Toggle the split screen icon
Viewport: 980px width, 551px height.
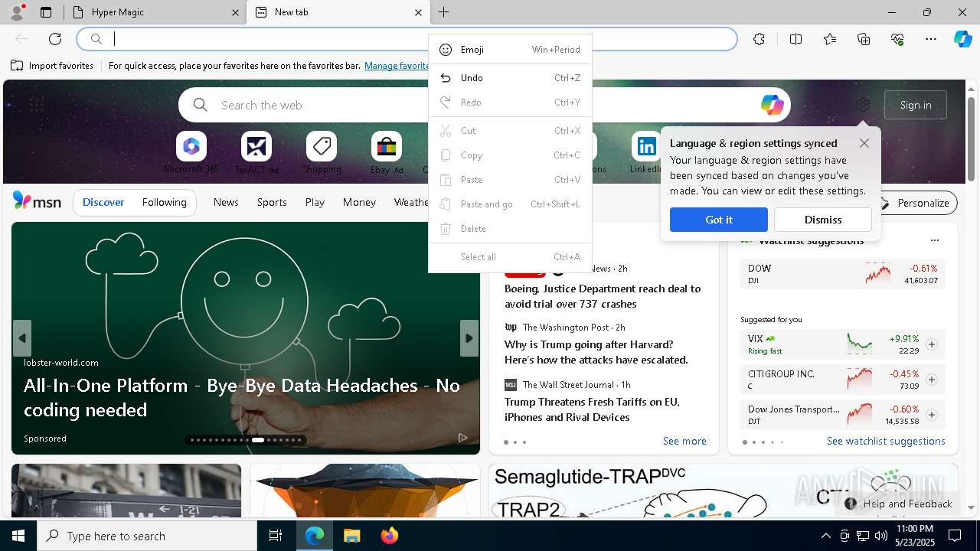[795, 39]
